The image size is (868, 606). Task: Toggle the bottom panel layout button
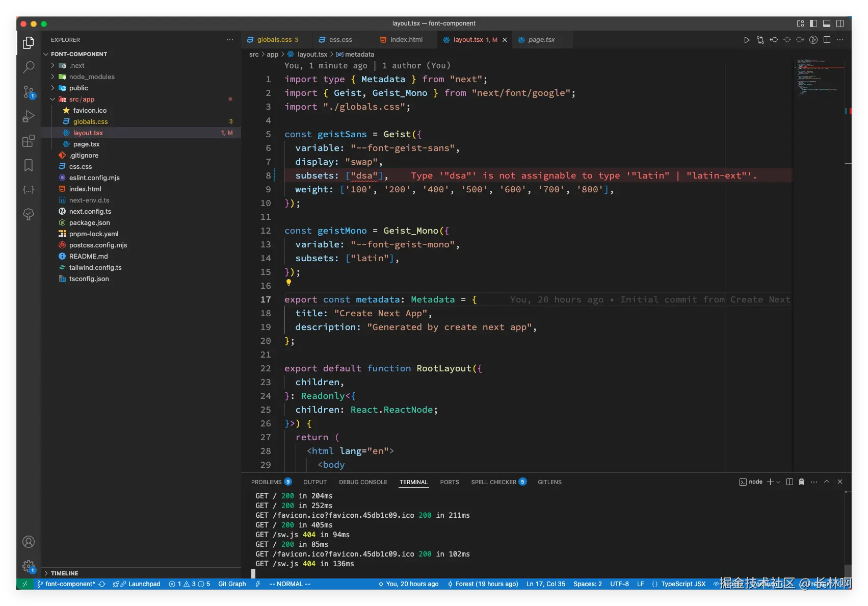coord(827,23)
